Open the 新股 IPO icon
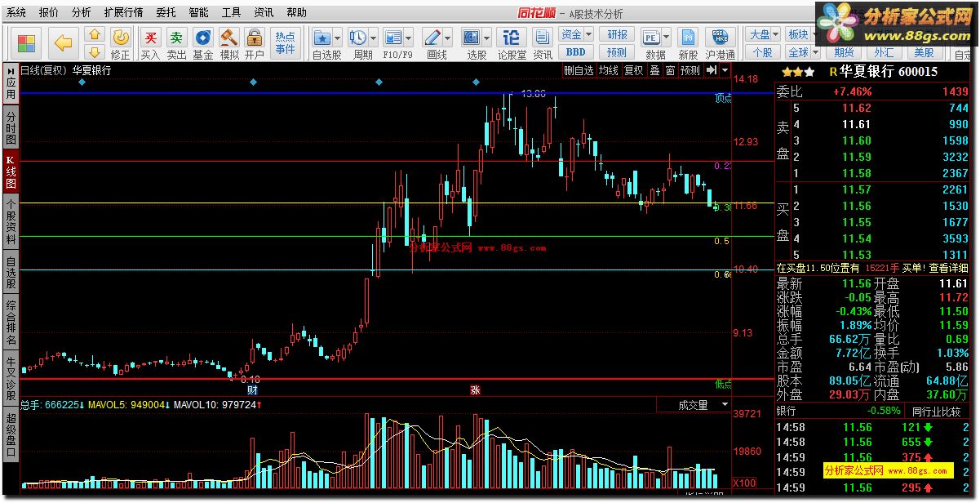980x503 pixels. point(689,37)
